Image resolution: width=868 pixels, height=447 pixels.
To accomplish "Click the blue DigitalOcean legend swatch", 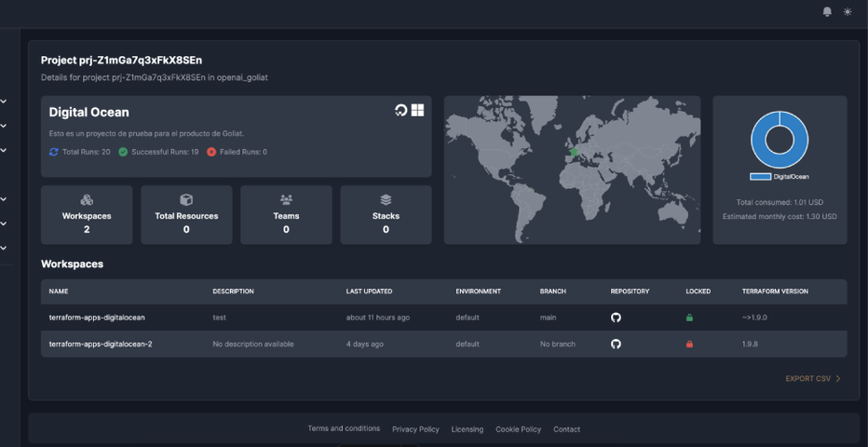I will (761, 177).
